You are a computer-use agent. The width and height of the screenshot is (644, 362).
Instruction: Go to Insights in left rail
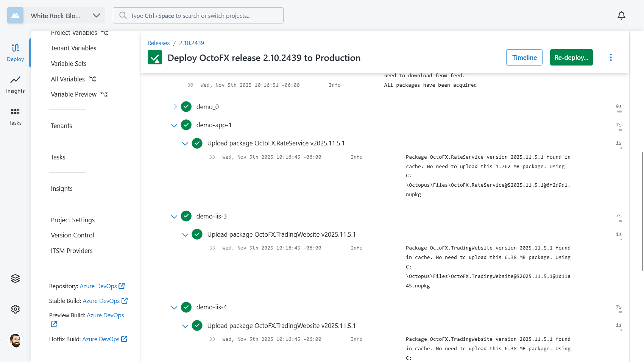pyautogui.click(x=15, y=84)
